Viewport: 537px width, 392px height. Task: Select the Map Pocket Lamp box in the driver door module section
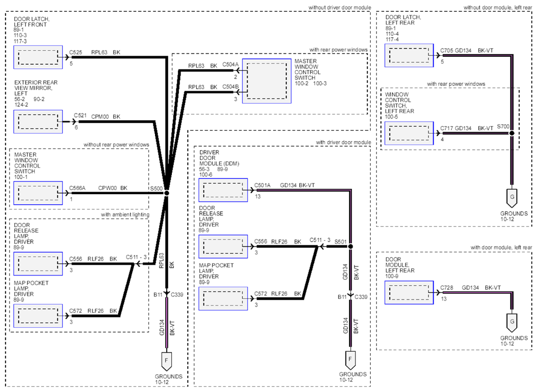[x=223, y=298]
